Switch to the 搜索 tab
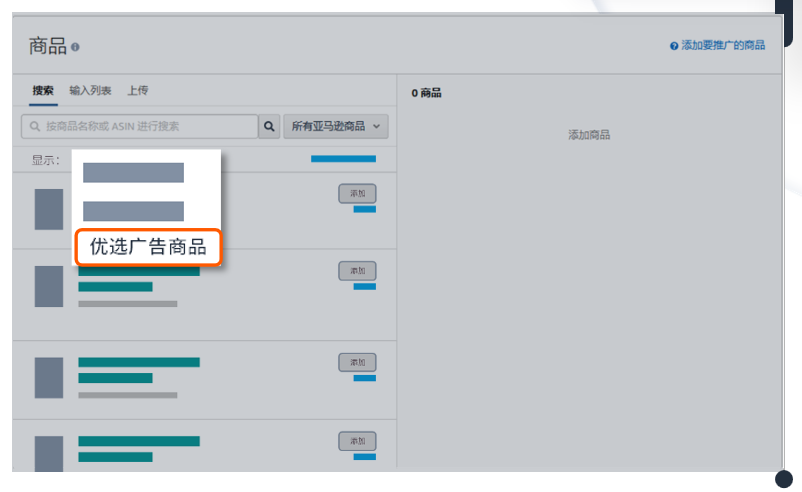 43,91
